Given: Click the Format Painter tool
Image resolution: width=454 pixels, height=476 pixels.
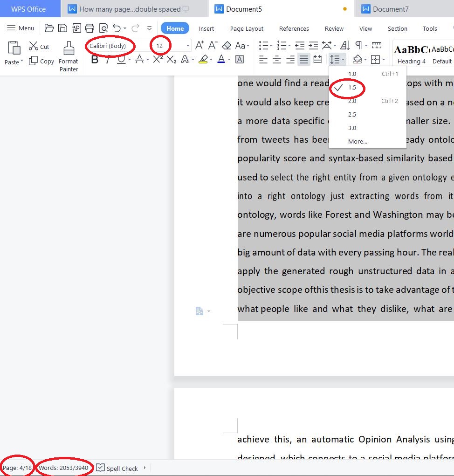Looking at the screenshot, I should [69, 56].
